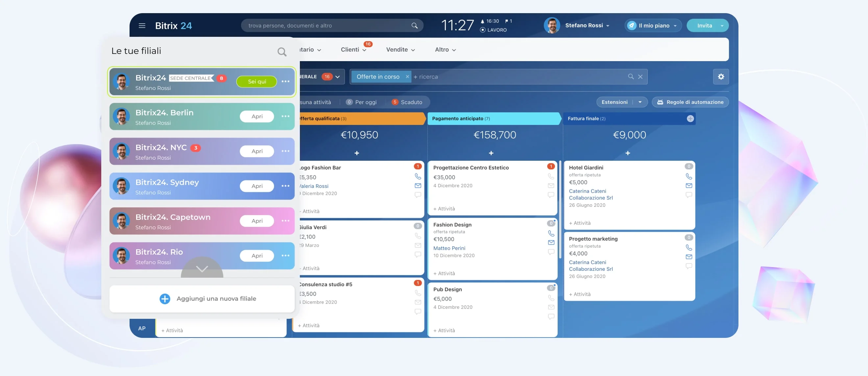Open more options for Bitrix24 NYC branch

click(x=285, y=151)
